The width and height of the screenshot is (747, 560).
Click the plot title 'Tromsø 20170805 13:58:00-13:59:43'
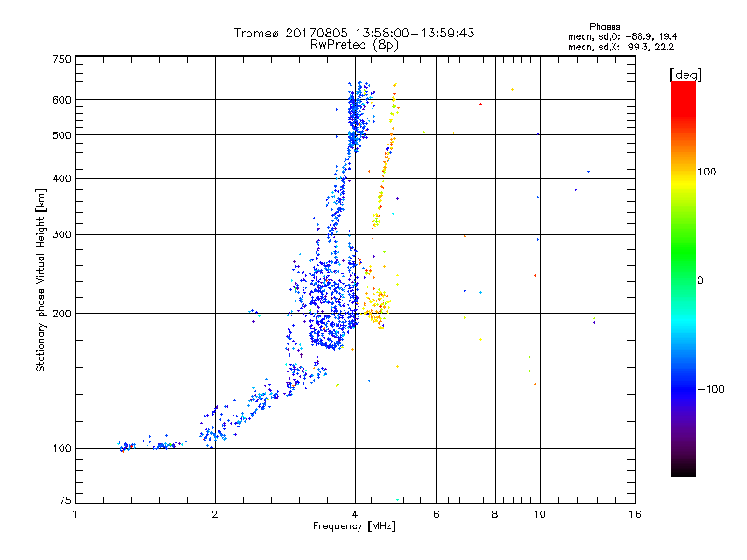pos(354,33)
